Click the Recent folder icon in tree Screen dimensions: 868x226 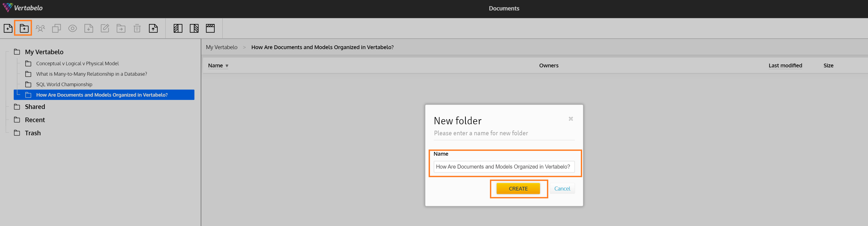point(17,120)
